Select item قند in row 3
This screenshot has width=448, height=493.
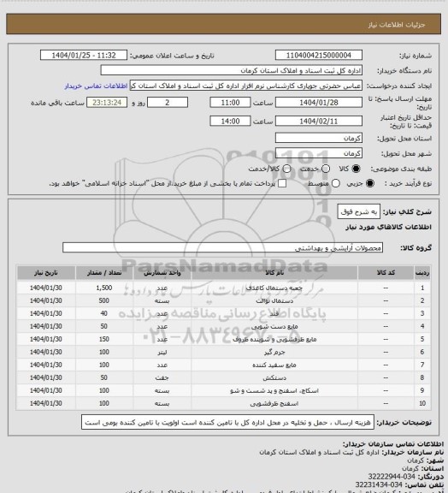274,313
